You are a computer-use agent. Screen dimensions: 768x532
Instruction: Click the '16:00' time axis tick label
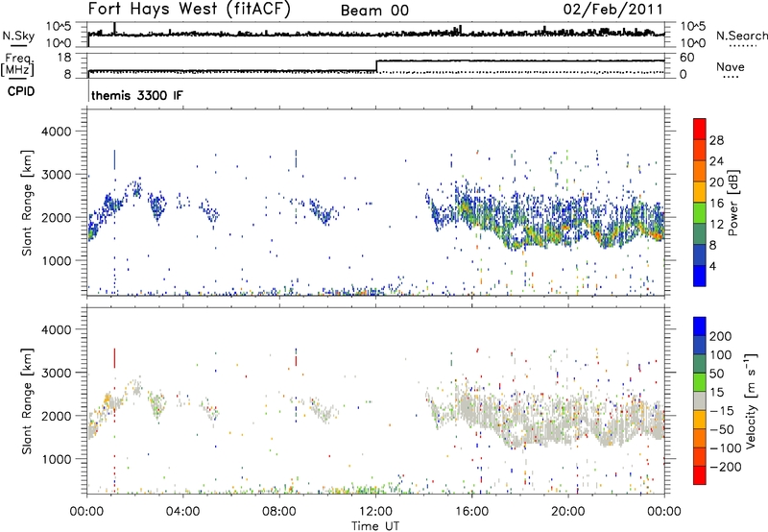click(471, 511)
